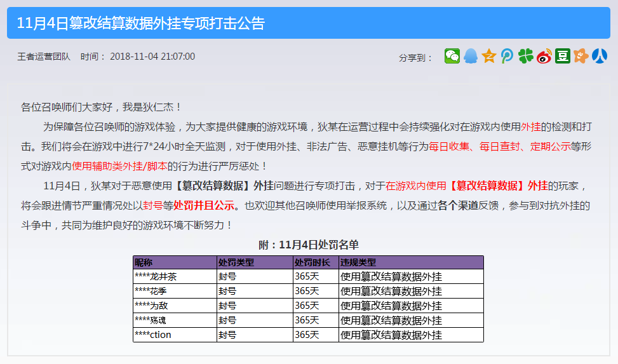Screen dimensions: 618x364
Task: Click the announcement title 11月4日篡改结算数据外挂专项打击公告
Action: 141,24
